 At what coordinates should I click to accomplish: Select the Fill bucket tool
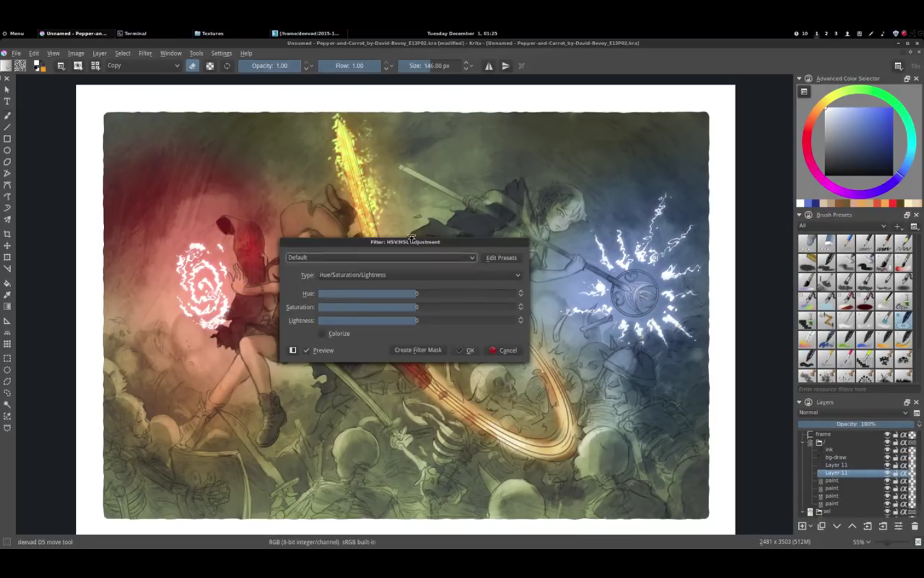point(7,283)
